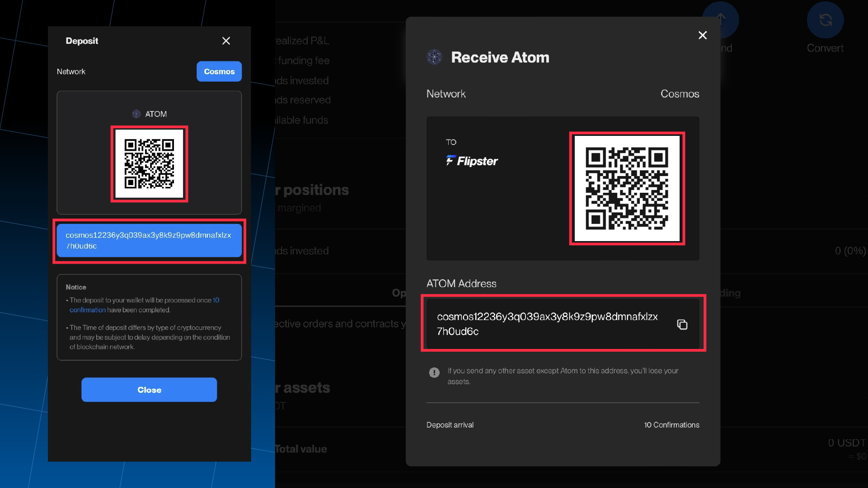Click the 'Receive Atom' title text
The image size is (868, 488).
click(500, 57)
